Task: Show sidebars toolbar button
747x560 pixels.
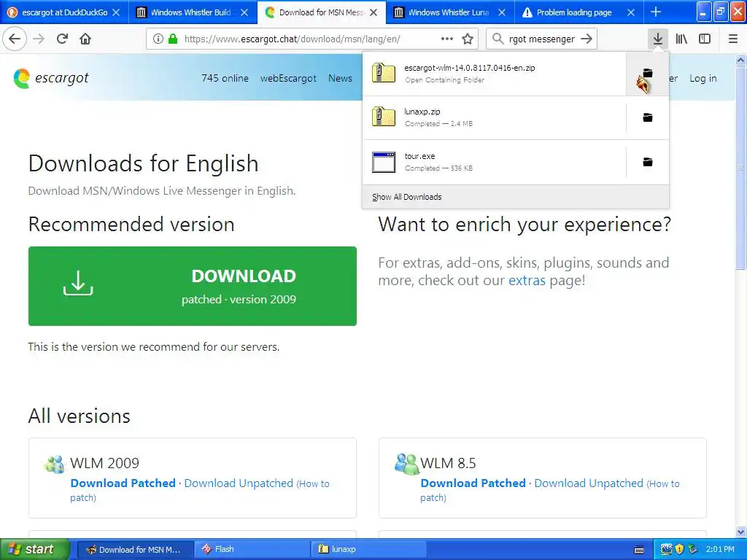Action: click(x=705, y=39)
